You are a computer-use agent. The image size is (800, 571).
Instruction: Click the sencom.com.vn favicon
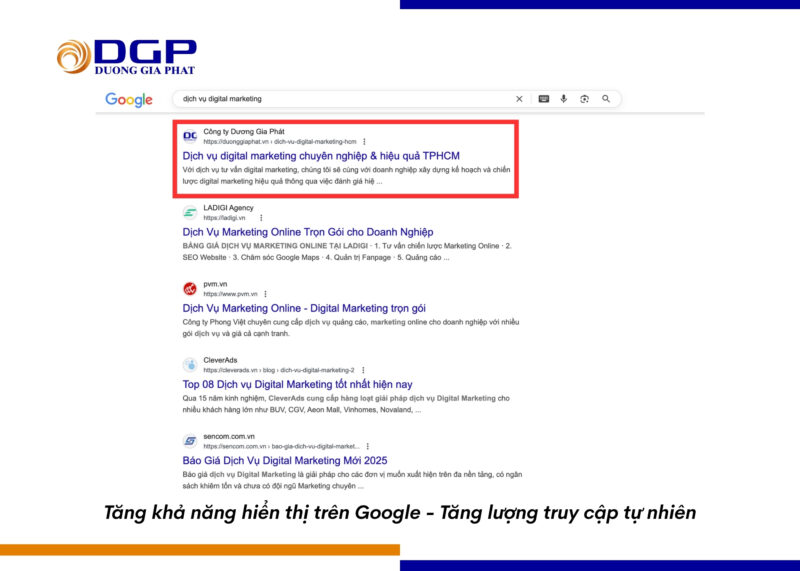190,441
